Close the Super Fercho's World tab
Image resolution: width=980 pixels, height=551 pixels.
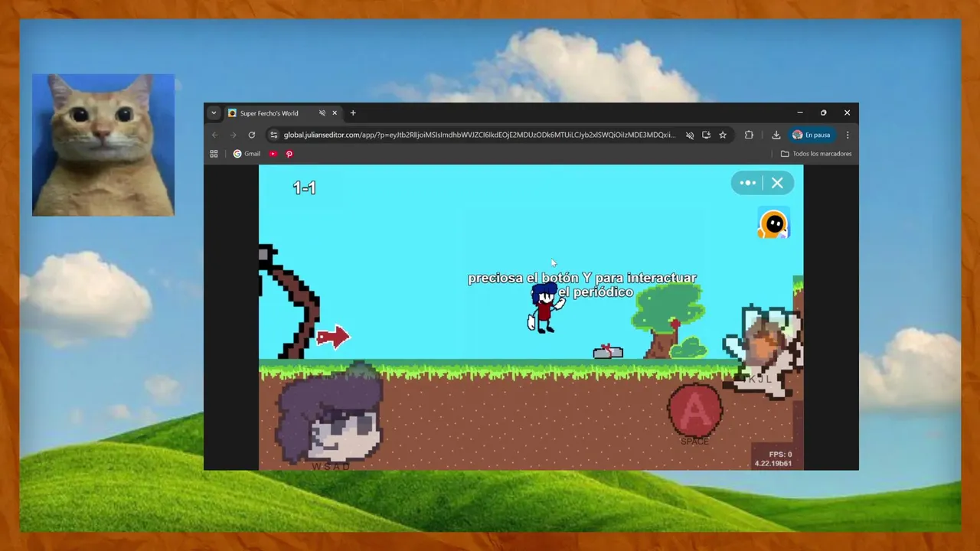pos(335,113)
